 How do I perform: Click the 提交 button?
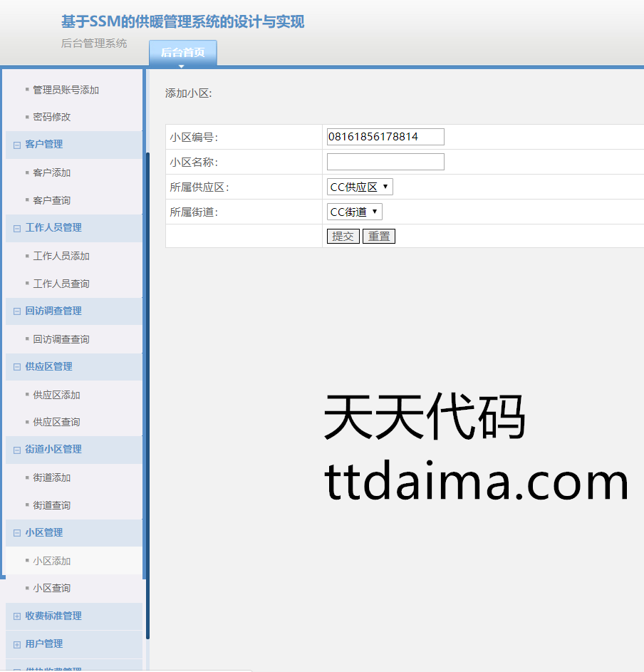point(343,236)
